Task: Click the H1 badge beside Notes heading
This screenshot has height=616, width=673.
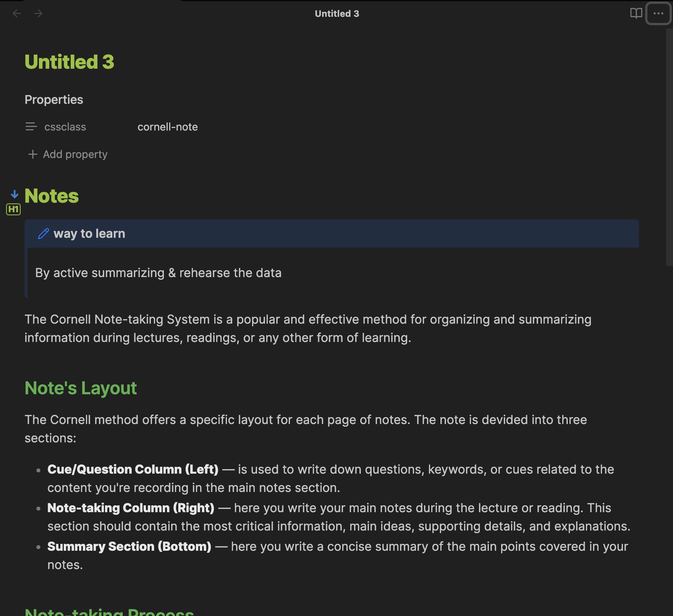Action: point(13,209)
